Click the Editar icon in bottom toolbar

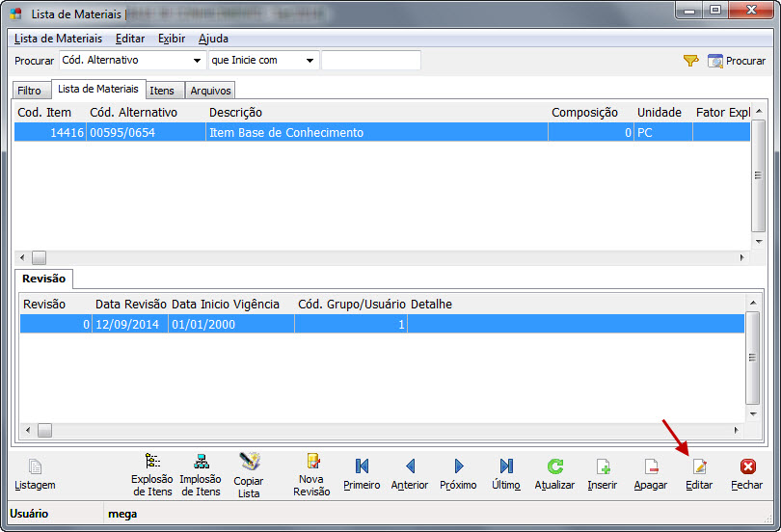tap(699, 467)
